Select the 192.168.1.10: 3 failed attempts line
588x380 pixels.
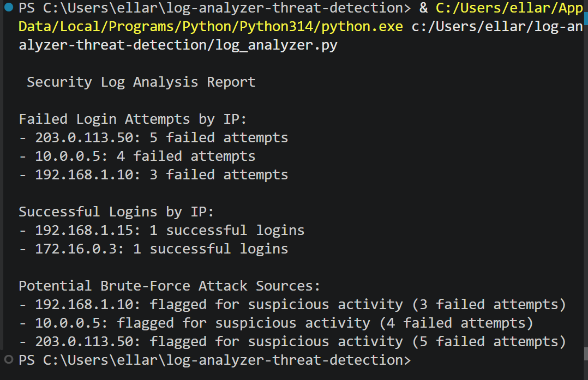[x=154, y=174]
